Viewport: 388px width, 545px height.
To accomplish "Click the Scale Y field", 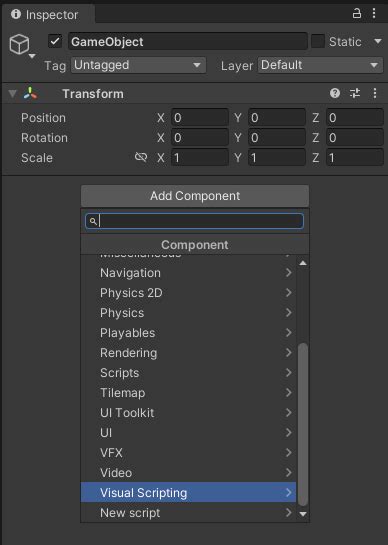I will pyautogui.click(x=277, y=157).
